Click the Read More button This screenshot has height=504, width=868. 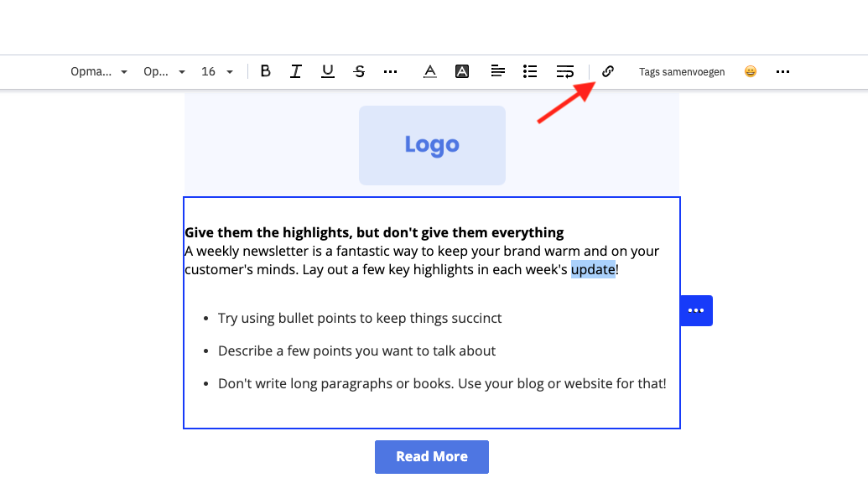coord(432,457)
